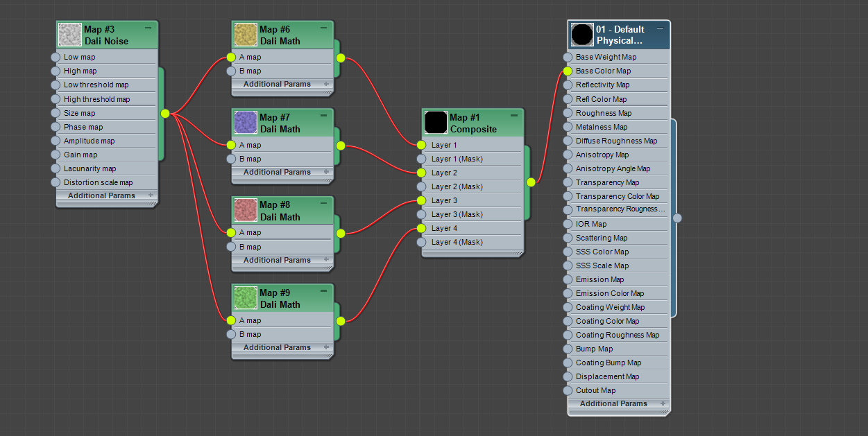
Task: Click the Layer 3 (Mask) input socket
Action: coord(421,215)
